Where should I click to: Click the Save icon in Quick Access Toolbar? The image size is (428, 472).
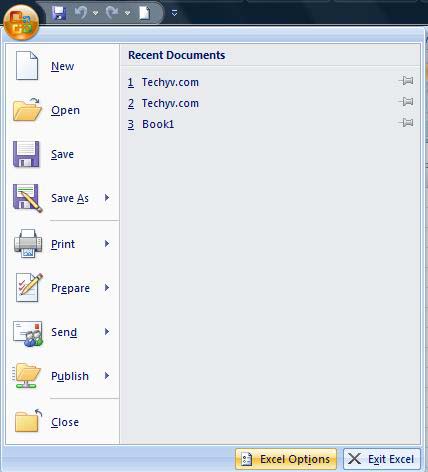pos(59,13)
